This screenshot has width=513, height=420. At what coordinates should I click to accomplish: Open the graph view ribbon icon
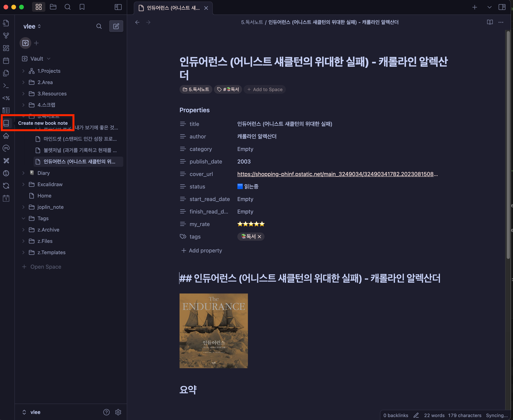6,36
